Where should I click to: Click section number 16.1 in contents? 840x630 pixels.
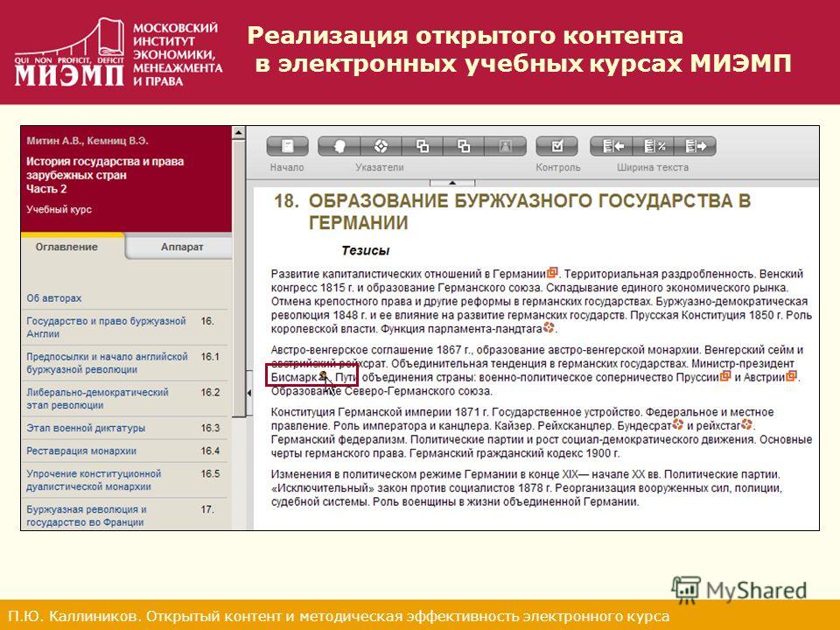point(210,357)
